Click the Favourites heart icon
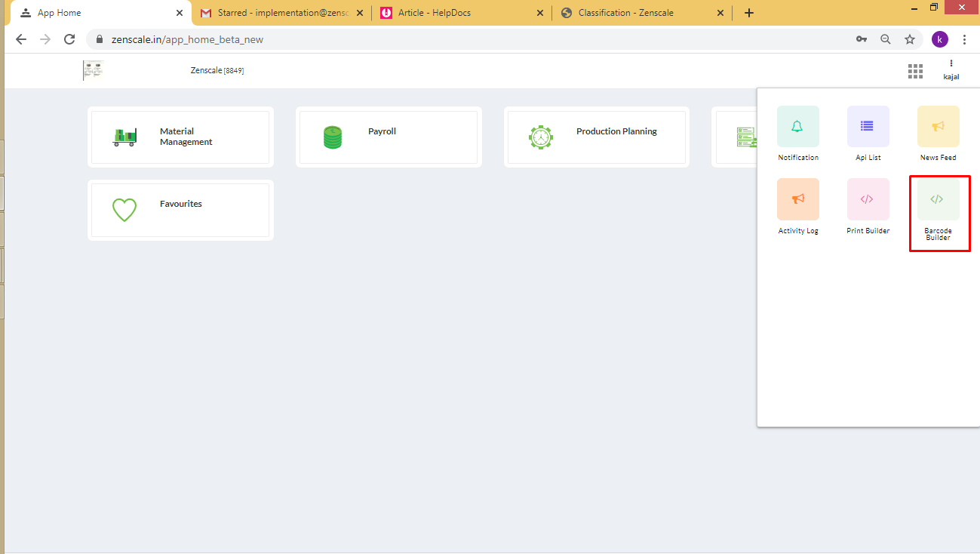 tap(124, 210)
